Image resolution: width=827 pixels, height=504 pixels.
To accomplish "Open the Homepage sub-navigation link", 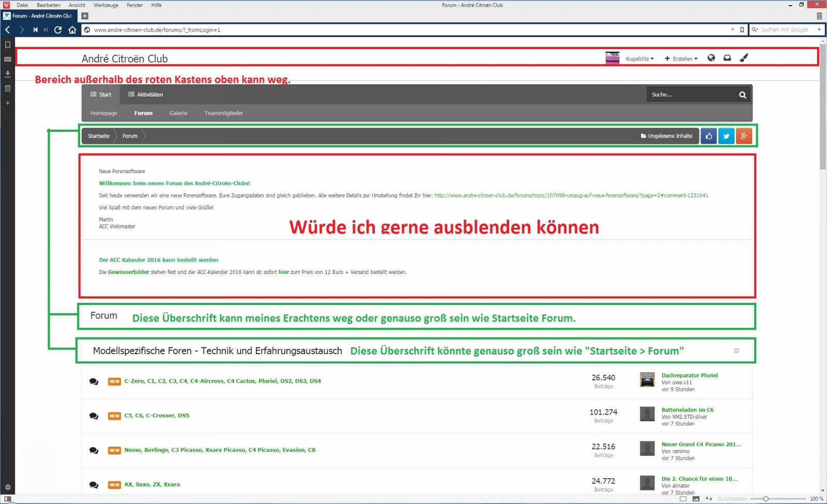I will coord(104,113).
